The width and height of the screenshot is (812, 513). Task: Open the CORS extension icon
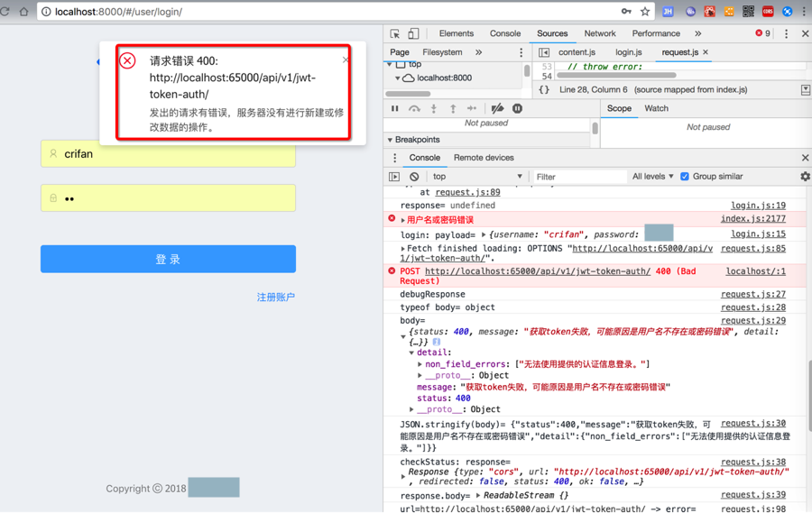(x=768, y=12)
